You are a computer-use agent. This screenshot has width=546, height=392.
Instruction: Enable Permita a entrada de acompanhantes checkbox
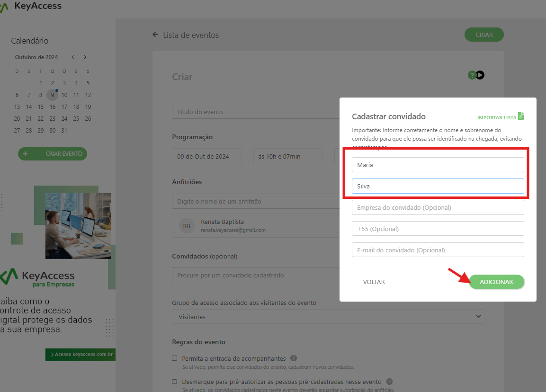(x=175, y=358)
